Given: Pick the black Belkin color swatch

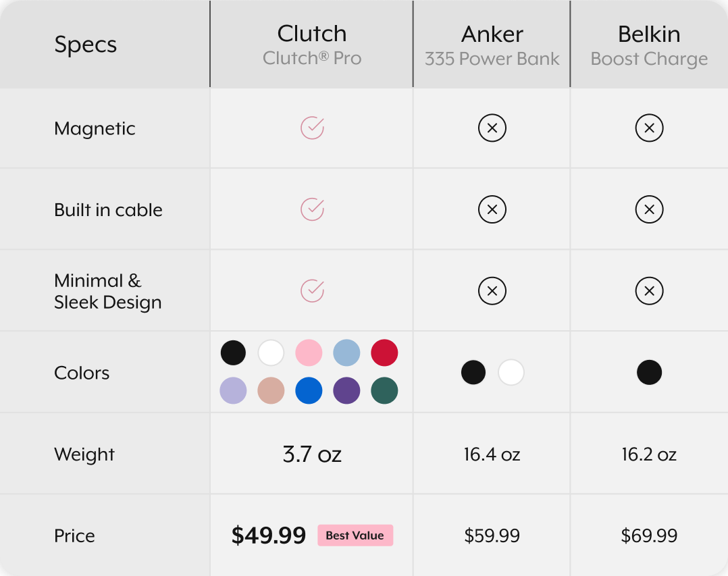Looking at the screenshot, I should point(649,372).
